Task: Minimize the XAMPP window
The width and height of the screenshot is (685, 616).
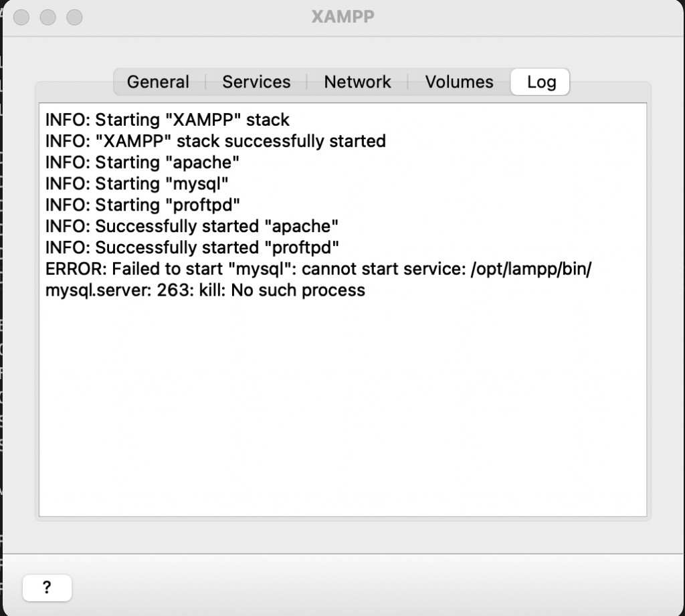Action: point(48,17)
